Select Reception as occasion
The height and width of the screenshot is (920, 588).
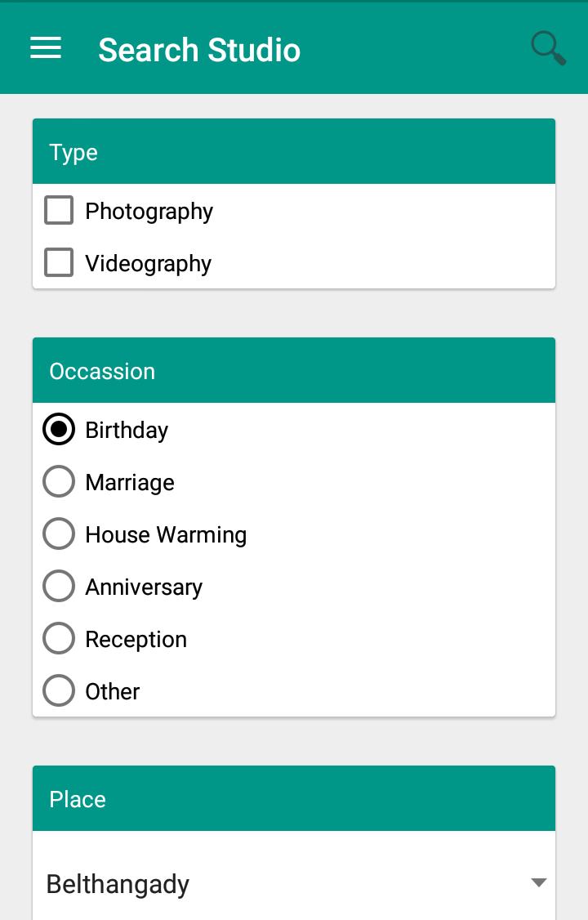point(59,639)
